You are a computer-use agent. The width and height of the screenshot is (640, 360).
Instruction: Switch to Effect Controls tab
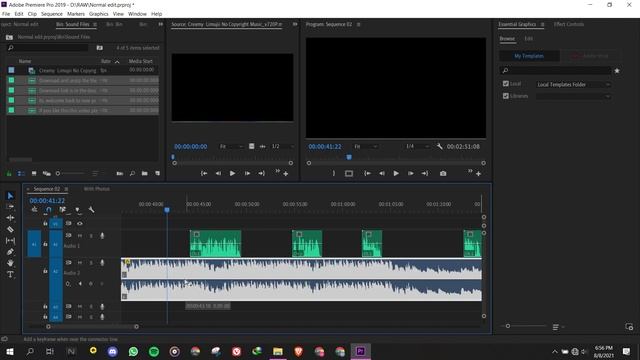coord(569,24)
